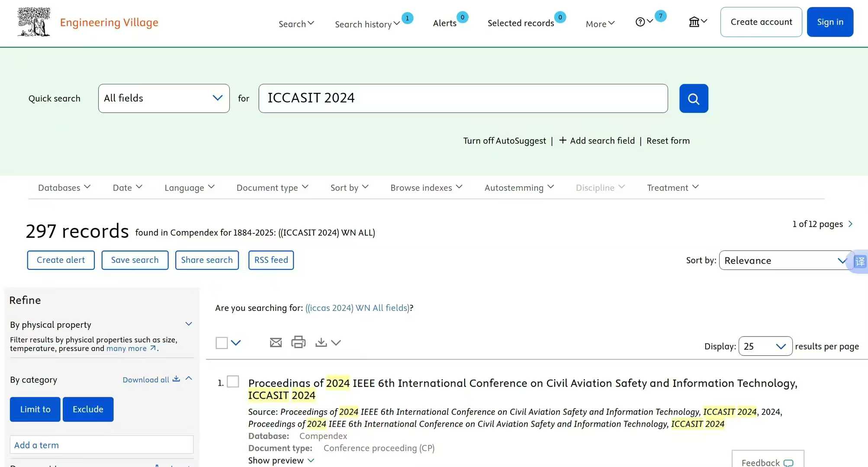Click the print results printer icon

pos(298,342)
